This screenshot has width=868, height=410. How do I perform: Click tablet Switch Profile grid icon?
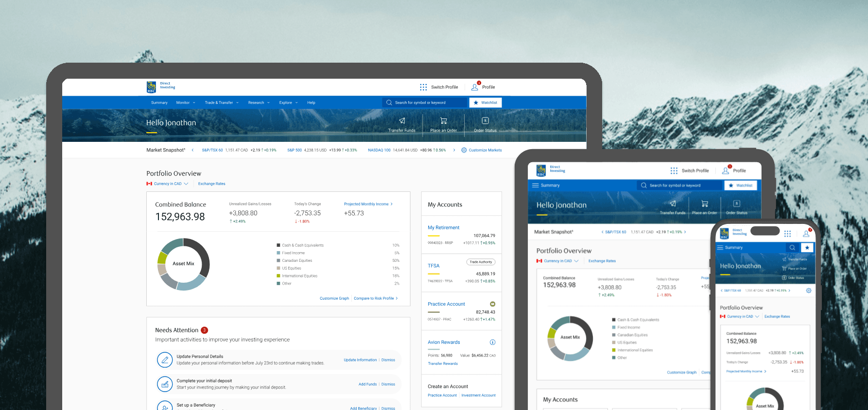674,171
